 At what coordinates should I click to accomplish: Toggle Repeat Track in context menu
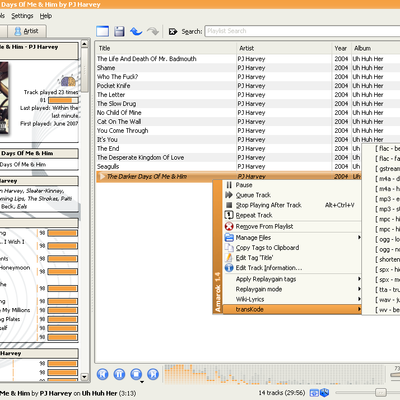coord(292,215)
